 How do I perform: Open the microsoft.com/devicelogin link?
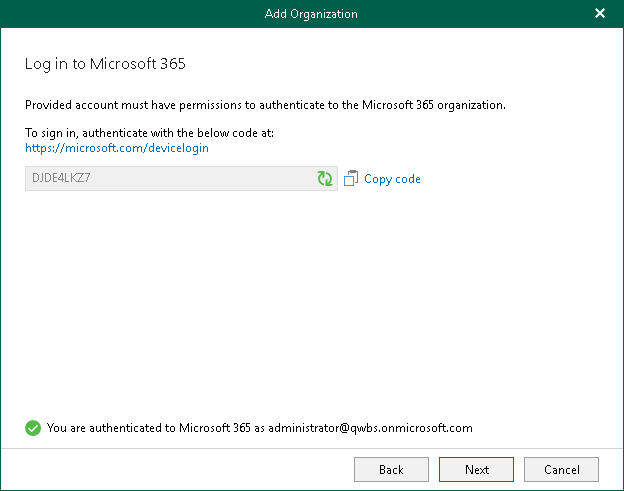(117, 148)
